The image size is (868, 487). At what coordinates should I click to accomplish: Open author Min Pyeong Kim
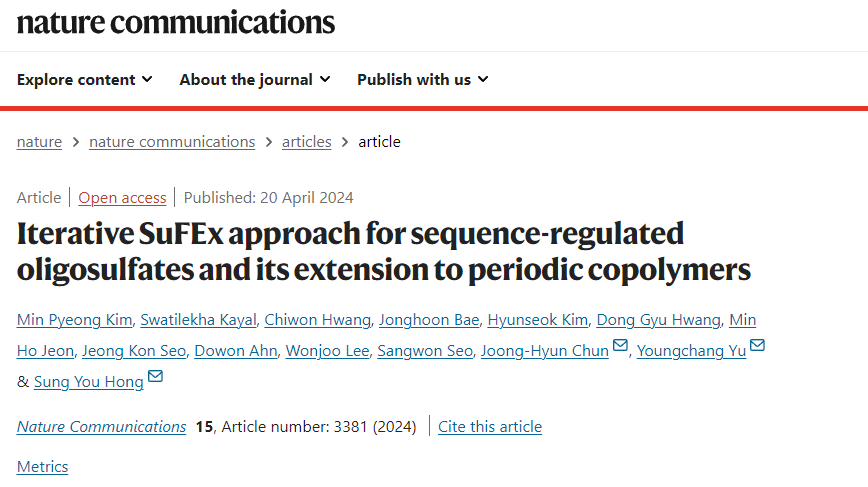pyautogui.click(x=75, y=320)
